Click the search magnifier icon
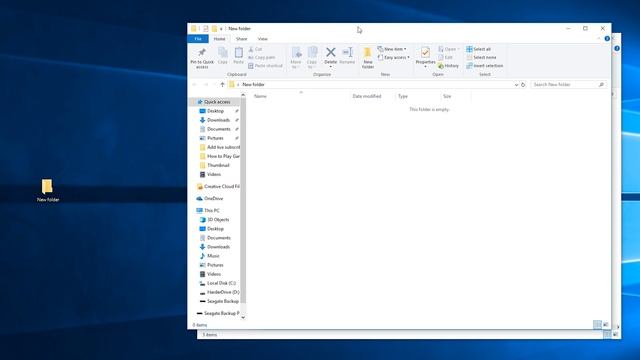The image size is (640, 360). (601, 84)
